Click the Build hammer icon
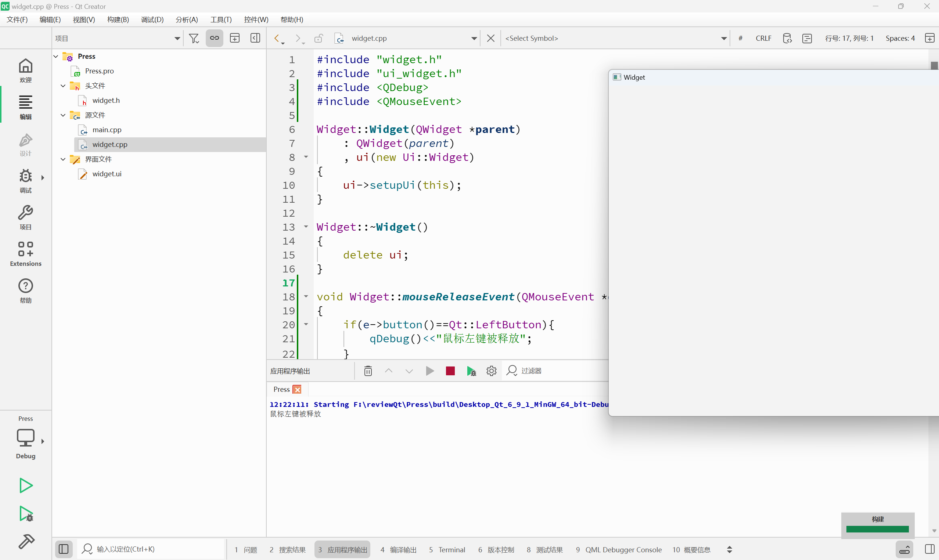 click(26, 542)
